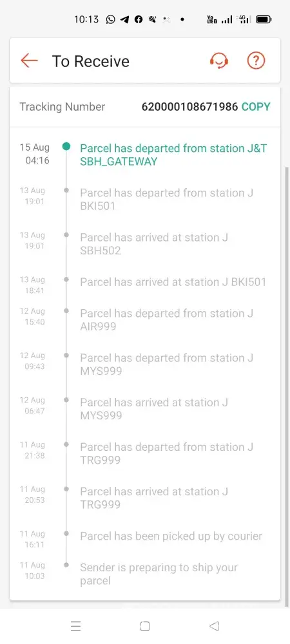Tap the WhatsApp status bar icon
Viewport: 290px width, 644px height.
click(110, 19)
